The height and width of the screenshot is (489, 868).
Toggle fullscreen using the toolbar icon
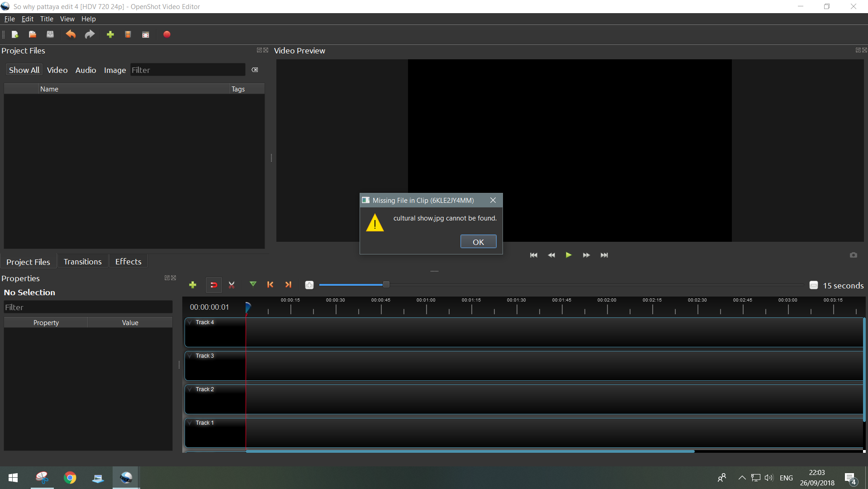[x=146, y=34]
